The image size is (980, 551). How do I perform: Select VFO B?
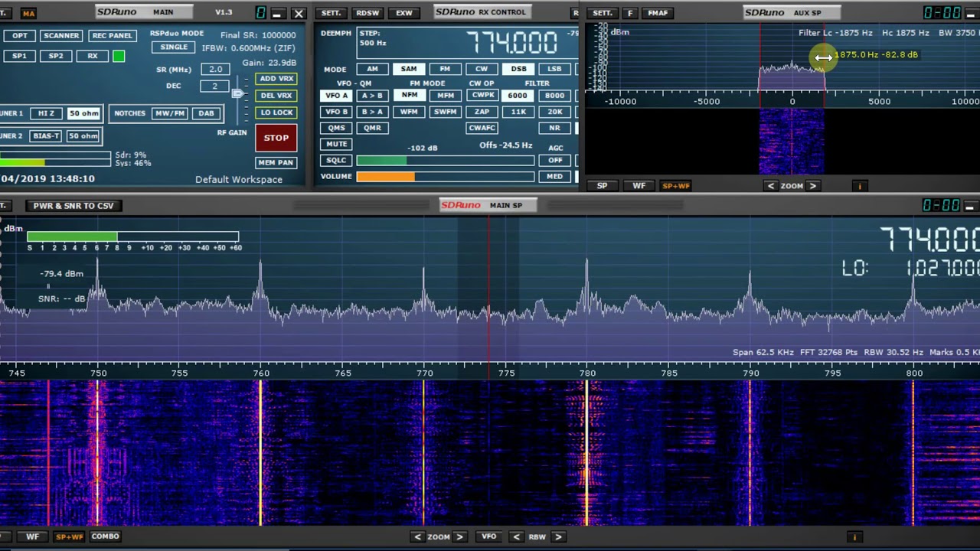[337, 112]
